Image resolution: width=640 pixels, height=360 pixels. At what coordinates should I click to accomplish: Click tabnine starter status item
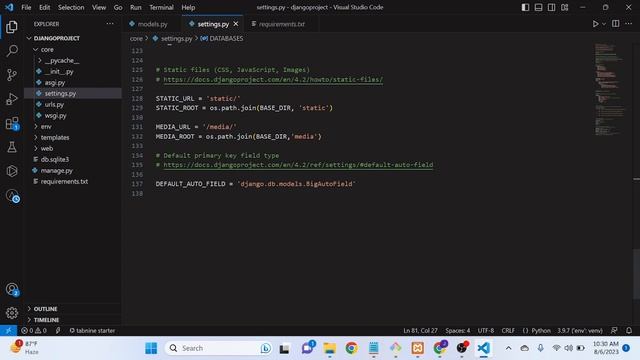click(92, 331)
